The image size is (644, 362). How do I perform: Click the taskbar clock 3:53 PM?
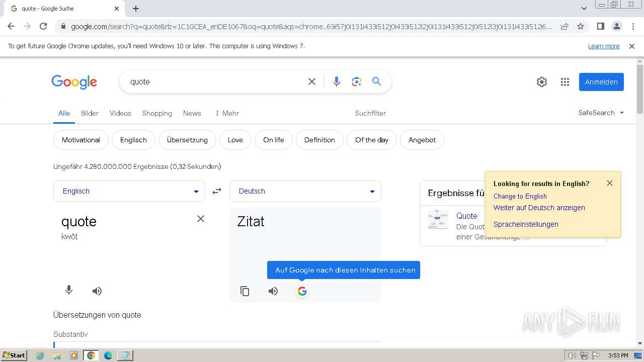pyautogui.click(x=618, y=355)
